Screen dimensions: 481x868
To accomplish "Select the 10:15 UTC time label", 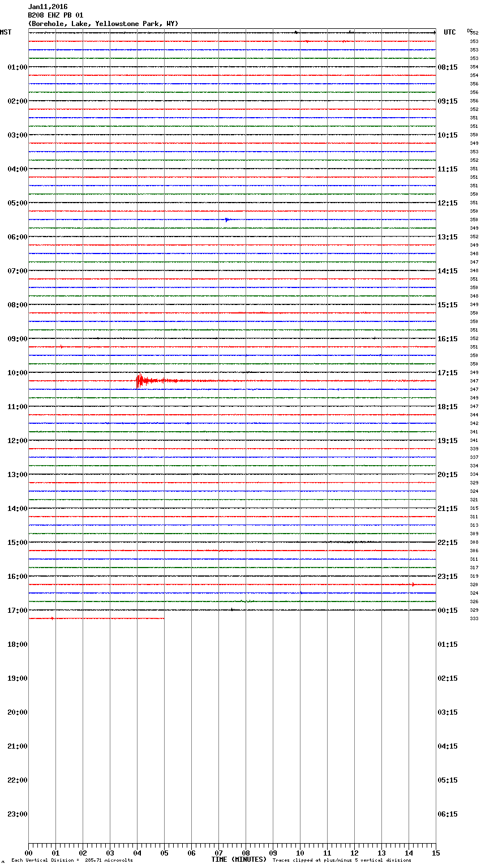I will pos(448,135).
